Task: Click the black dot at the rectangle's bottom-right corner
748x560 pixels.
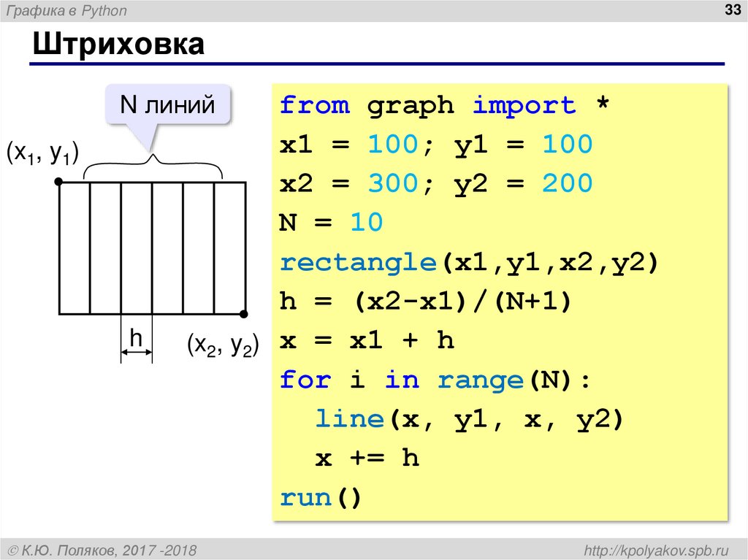Action: [244, 314]
